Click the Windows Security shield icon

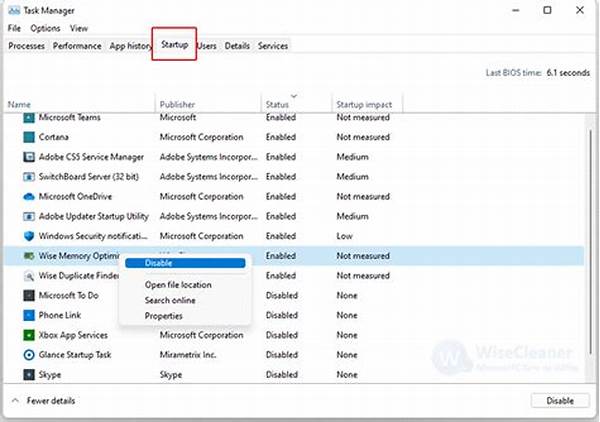29,236
